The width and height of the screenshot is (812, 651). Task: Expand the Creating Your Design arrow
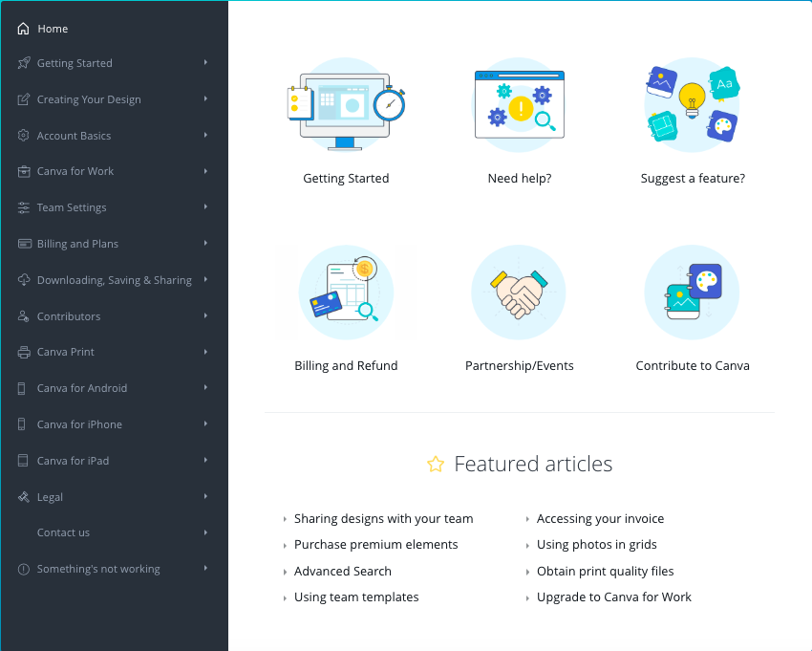pos(205,98)
